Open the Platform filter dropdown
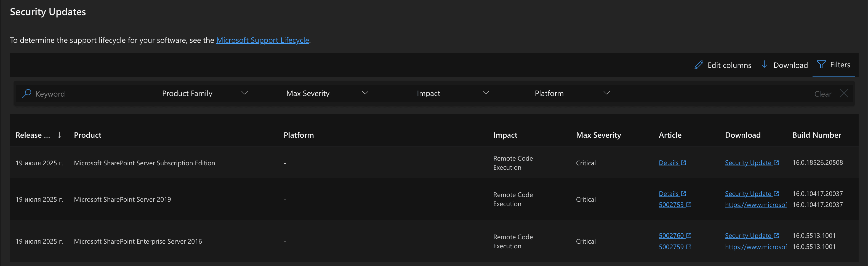This screenshot has height=266, width=868. 572,93
